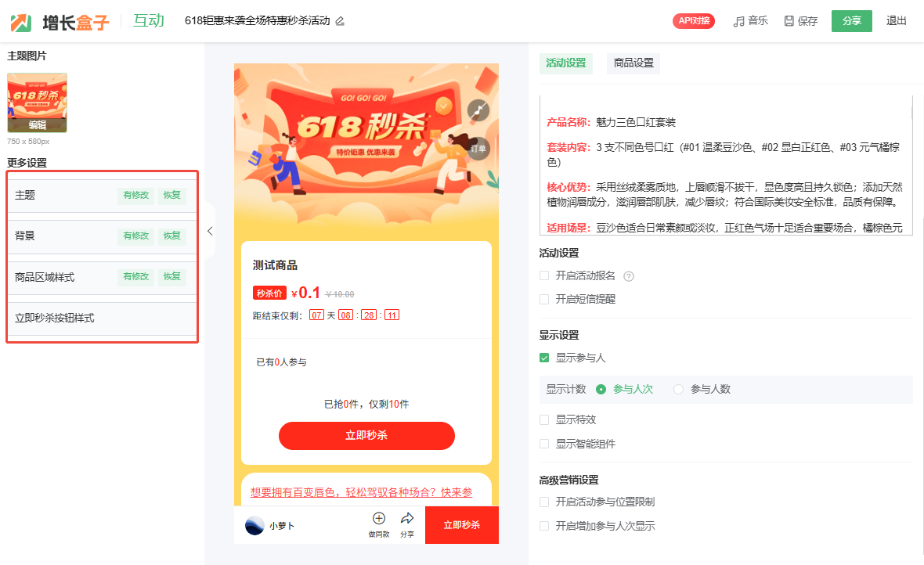Expand the 立即秒杀按钮样式 settings row

[102, 318]
